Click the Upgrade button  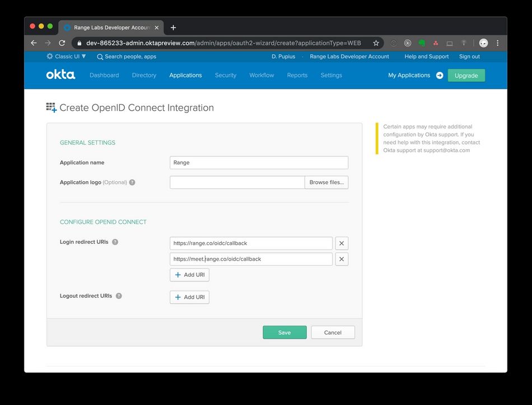[x=466, y=76]
